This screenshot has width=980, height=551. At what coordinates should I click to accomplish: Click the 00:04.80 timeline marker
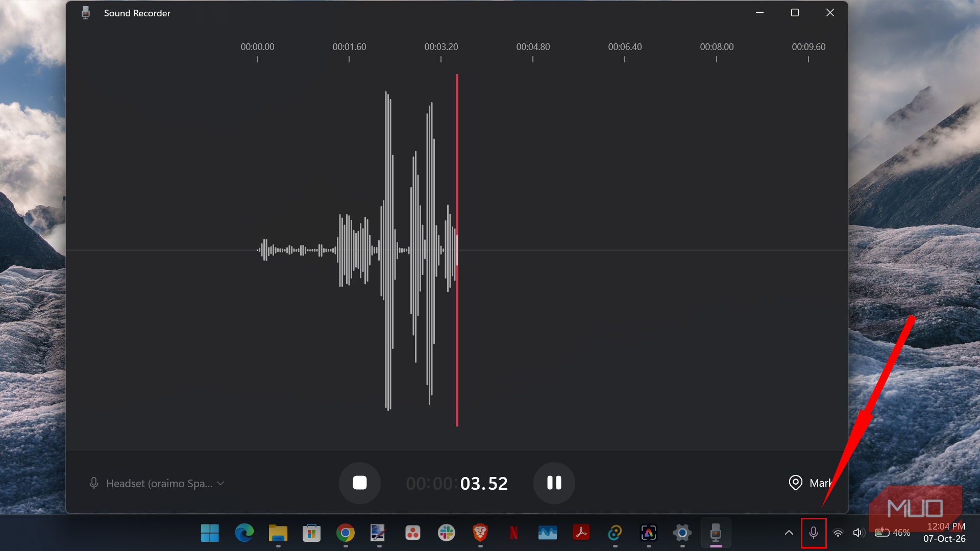click(533, 47)
